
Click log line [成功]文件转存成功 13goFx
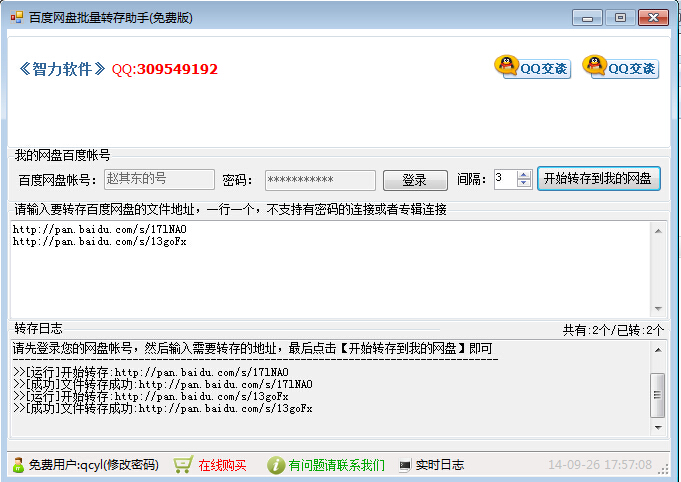pos(163,409)
